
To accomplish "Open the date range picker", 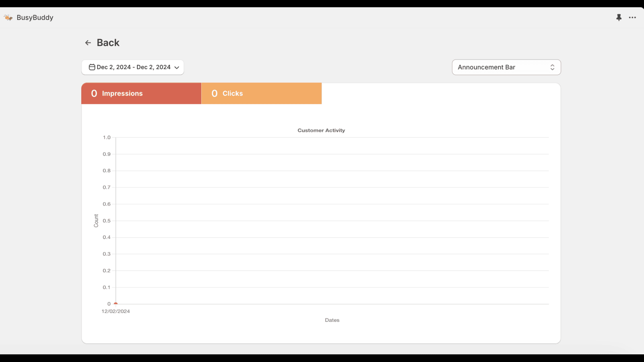I will (x=132, y=67).
